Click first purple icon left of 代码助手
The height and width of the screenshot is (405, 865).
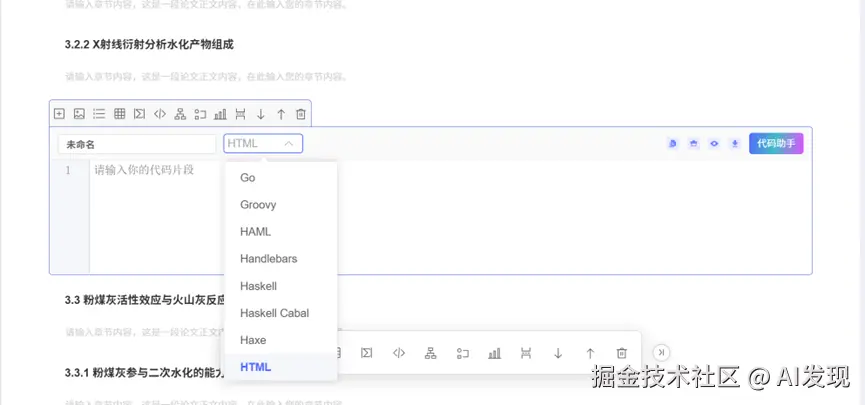click(672, 143)
